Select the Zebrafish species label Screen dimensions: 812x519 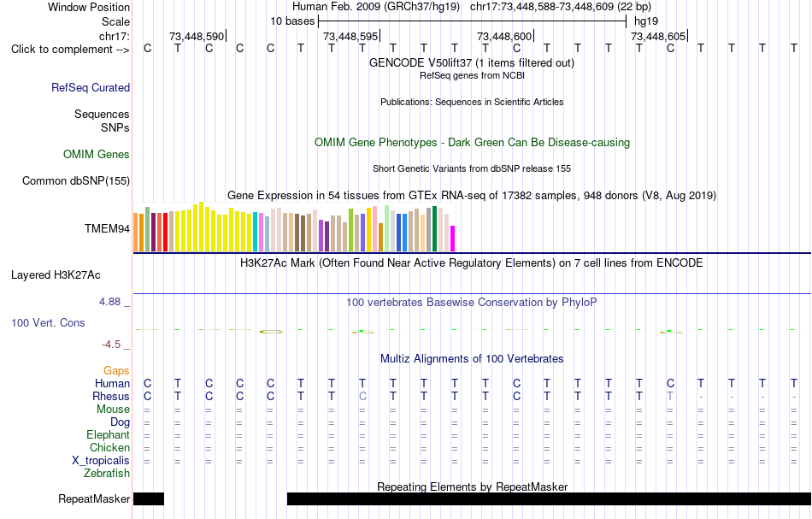coord(107,473)
